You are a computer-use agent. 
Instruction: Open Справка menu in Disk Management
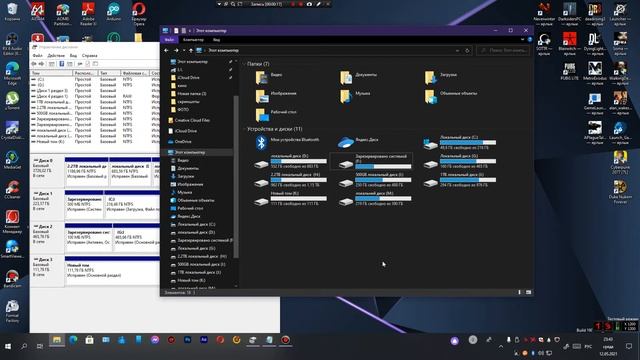(89, 56)
